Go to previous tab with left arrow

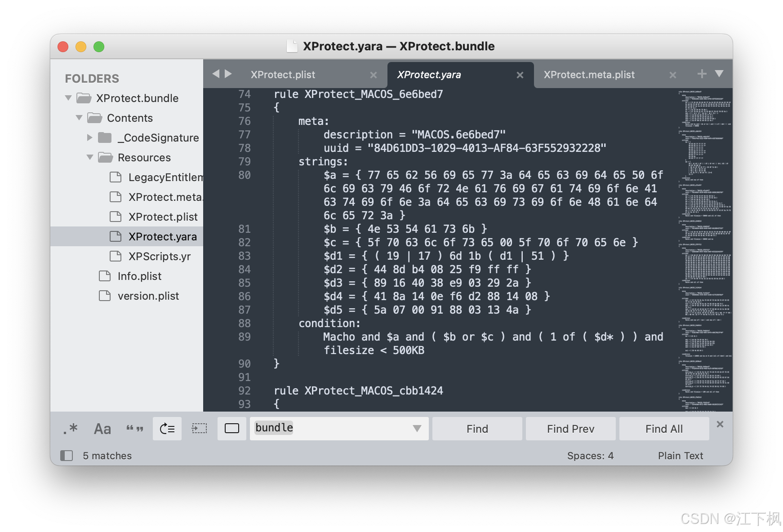tap(216, 74)
